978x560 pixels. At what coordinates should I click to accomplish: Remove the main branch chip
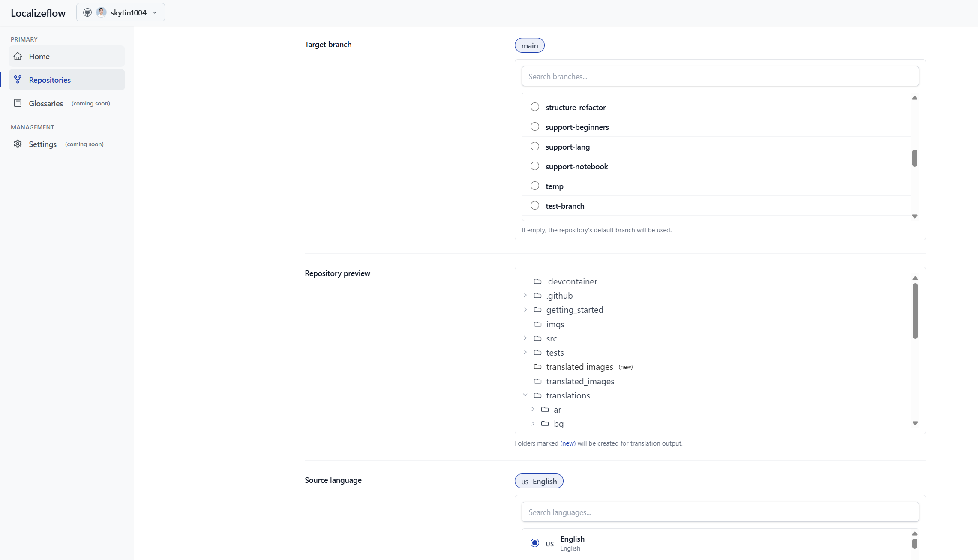pyautogui.click(x=529, y=45)
